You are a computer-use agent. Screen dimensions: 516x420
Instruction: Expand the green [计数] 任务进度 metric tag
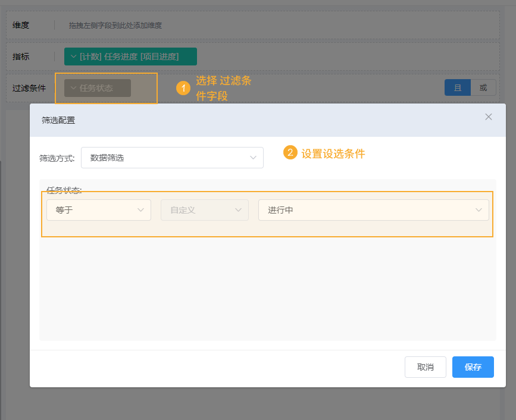[73, 57]
